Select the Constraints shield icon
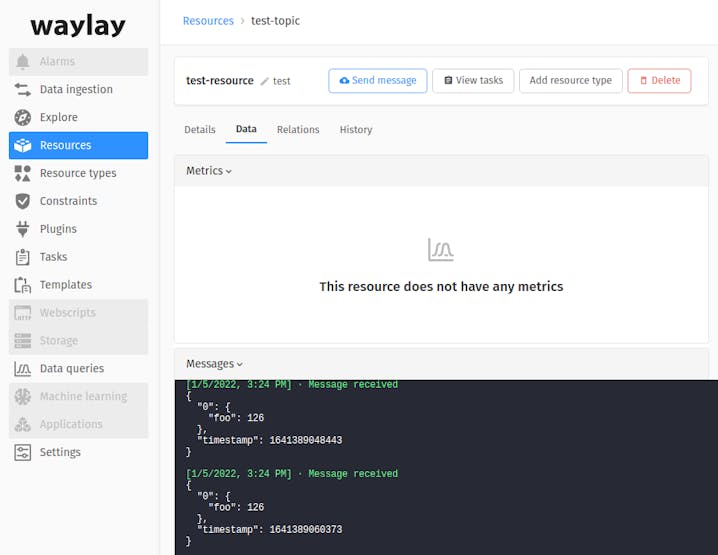The image size is (718, 555). pyautogui.click(x=22, y=201)
